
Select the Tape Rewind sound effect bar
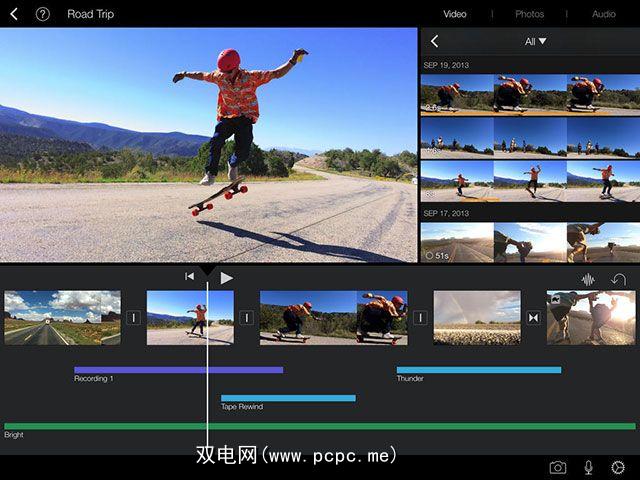click(288, 398)
